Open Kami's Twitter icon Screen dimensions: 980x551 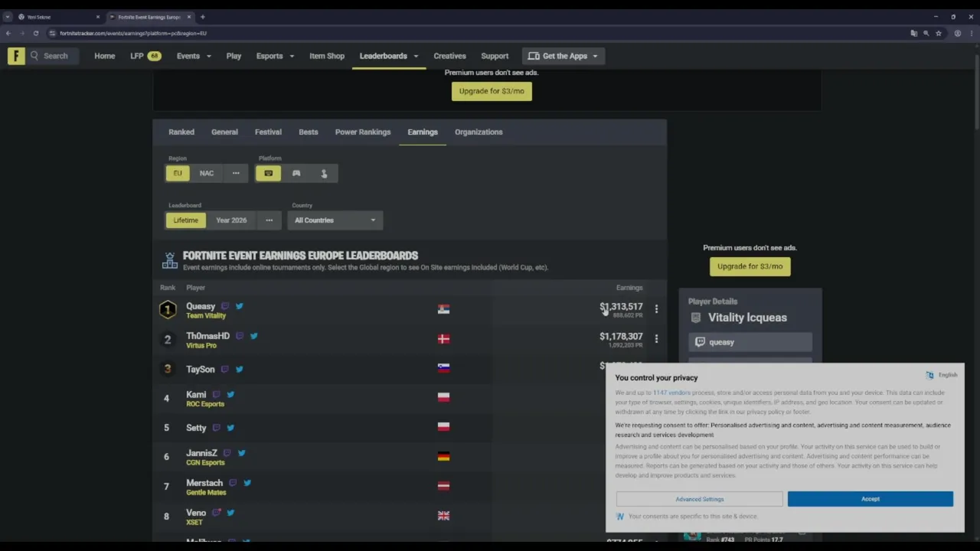[x=230, y=395]
